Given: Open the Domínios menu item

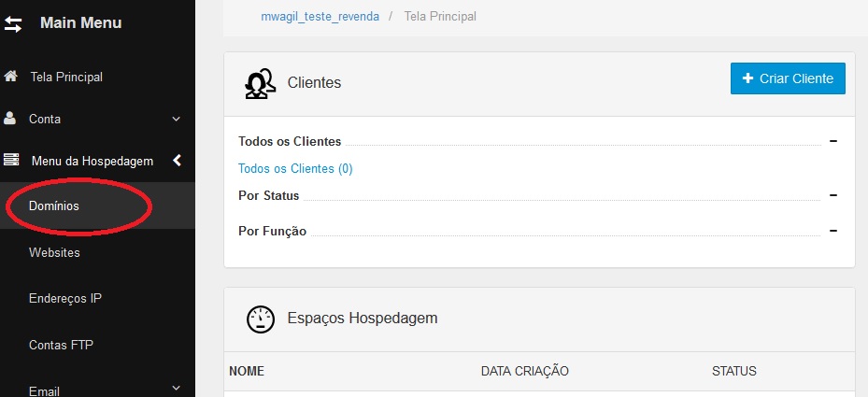Looking at the screenshot, I should click(x=53, y=206).
